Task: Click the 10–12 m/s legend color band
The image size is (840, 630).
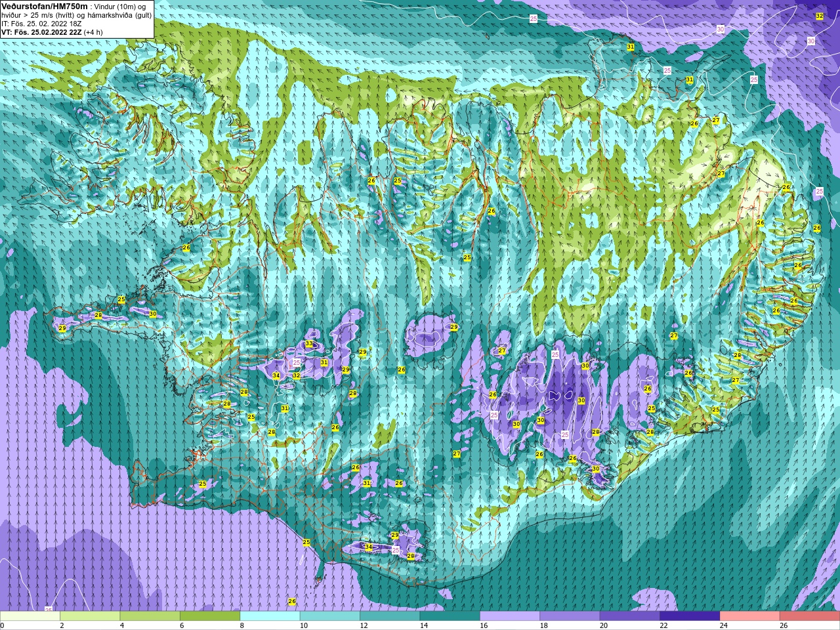Action: tap(329, 616)
